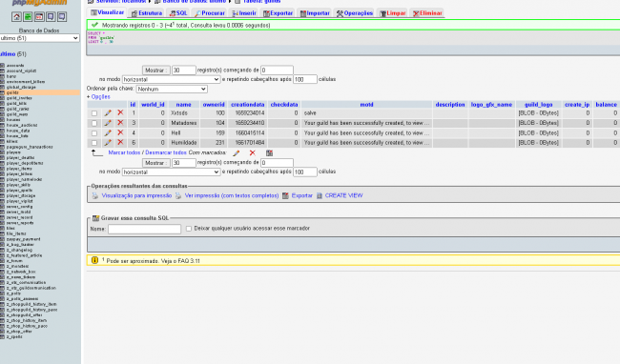Click the pencil icon next to 'Com marcados'
Image resolution: width=620 pixels, height=364 pixels.
pyautogui.click(x=236, y=152)
